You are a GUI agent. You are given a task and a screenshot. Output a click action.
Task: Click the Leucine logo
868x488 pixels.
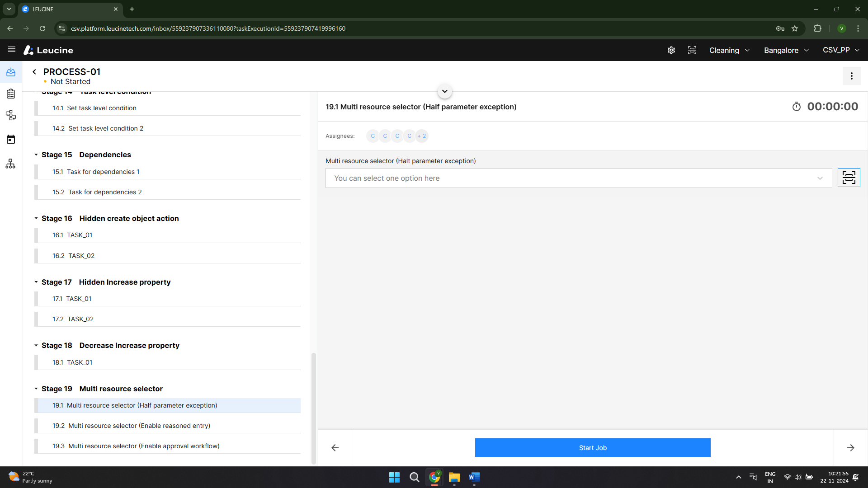coord(48,50)
